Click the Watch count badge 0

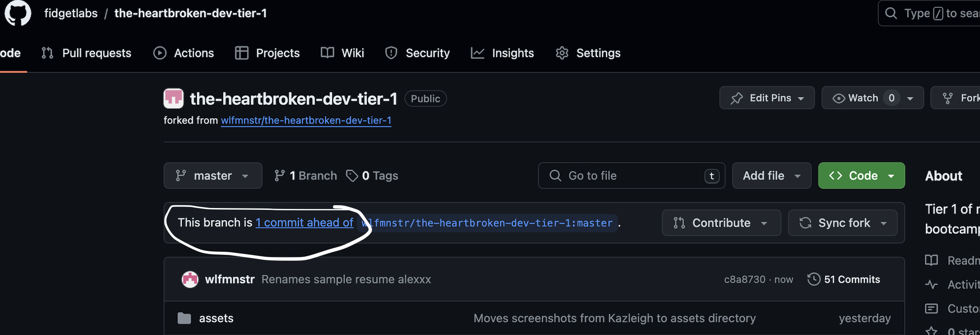[x=891, y=98]
